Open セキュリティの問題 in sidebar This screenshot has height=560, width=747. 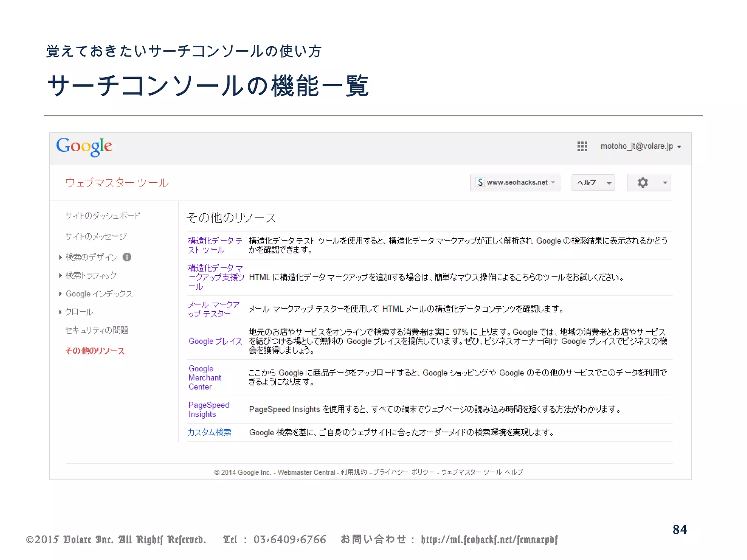click(97, 330)
